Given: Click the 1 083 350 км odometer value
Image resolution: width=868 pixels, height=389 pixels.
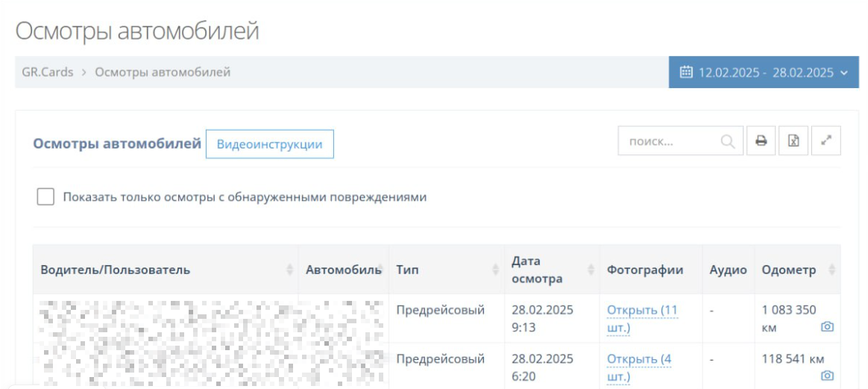Looking at the screenshot, I should click(x=789, y=319).
